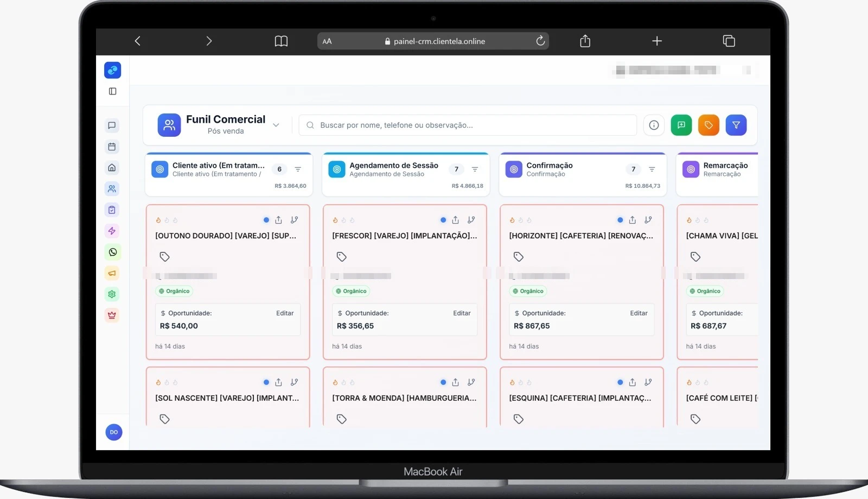Toggle blue status dot on HORIZONTE card

[620, 220]
